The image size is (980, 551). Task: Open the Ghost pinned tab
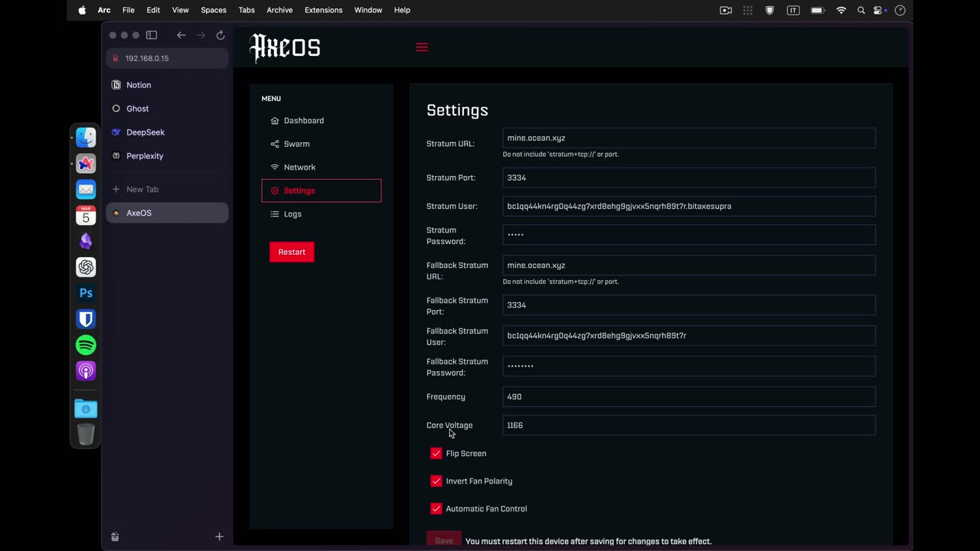[x=167, y=109]
